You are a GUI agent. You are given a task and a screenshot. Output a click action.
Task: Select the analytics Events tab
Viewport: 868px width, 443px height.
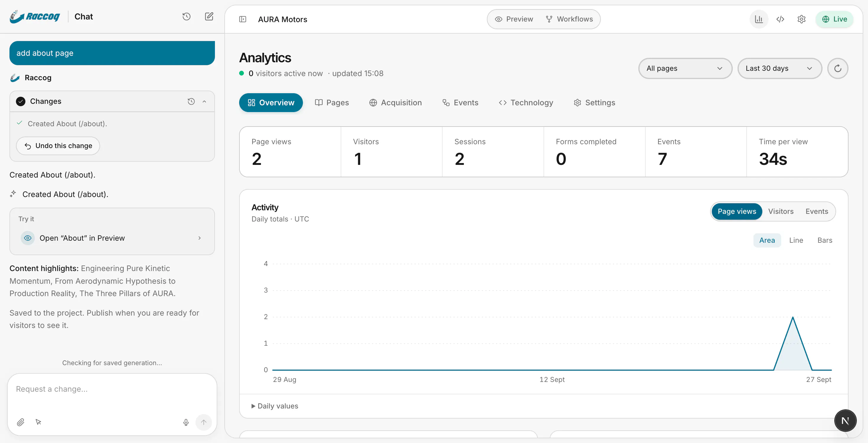tap(460, 103)
